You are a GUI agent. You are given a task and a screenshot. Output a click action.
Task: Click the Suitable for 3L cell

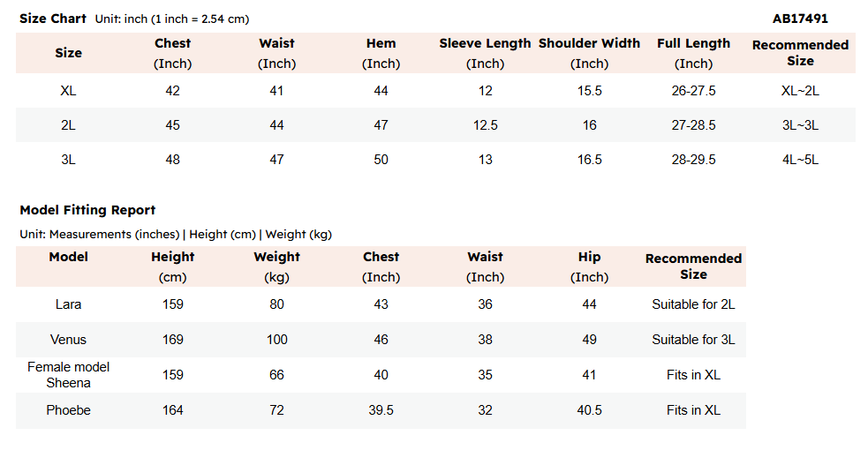pos(693,340)
